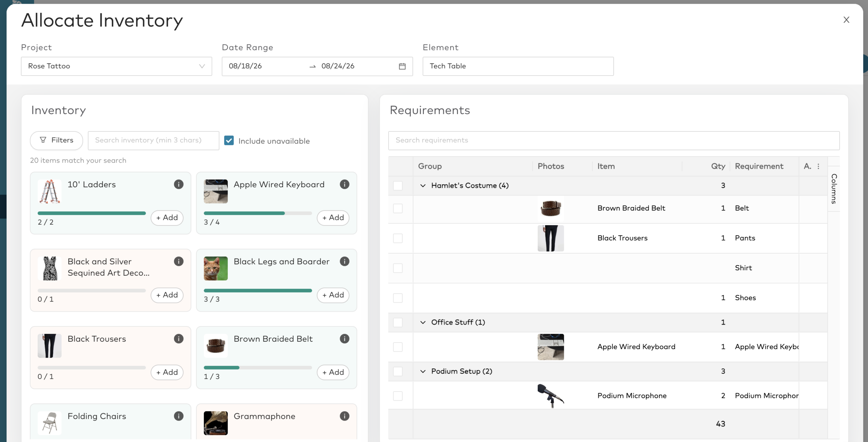Image resolution: width=868 pixels, height=442 pixels.
Task: Open info for Apple Wired Keyboard card
Action: pos(344,185)
